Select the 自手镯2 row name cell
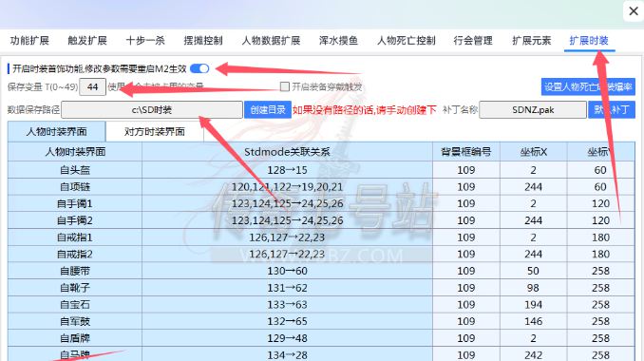This screenshot has height=361, width=644. 75,220
